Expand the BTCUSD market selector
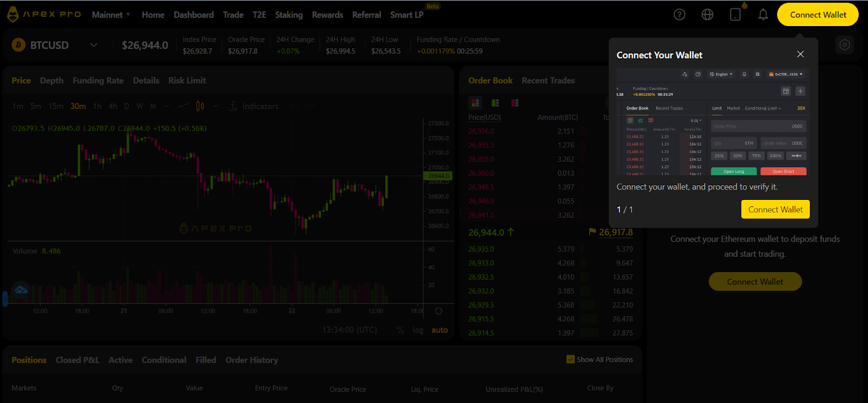868x403 pixels. [x=94, y=45]
